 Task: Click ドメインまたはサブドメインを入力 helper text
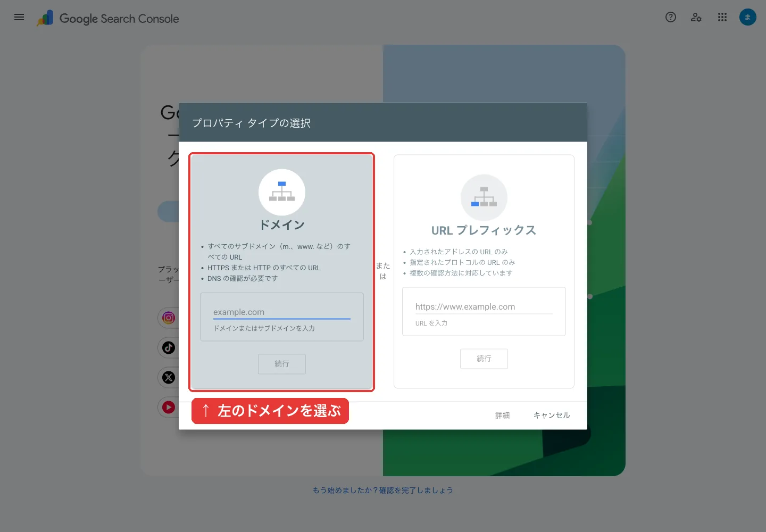pyautogui.click(x=264, y=328)
